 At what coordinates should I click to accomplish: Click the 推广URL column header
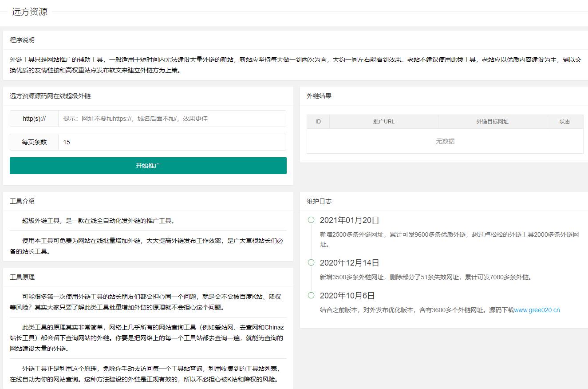[383, 122]
